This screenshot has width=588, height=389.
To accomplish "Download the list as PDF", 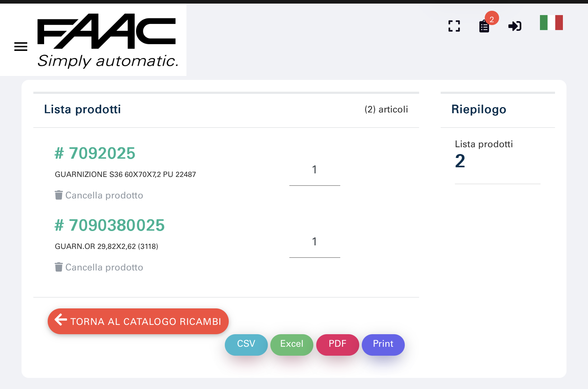I will pos(337,344).
